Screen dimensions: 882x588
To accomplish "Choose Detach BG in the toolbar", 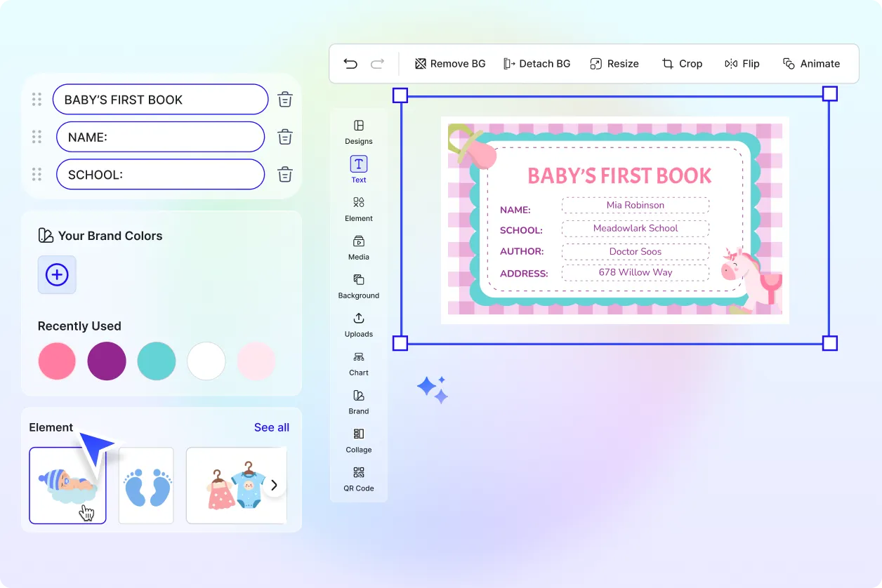I will [x=537, y=64].
